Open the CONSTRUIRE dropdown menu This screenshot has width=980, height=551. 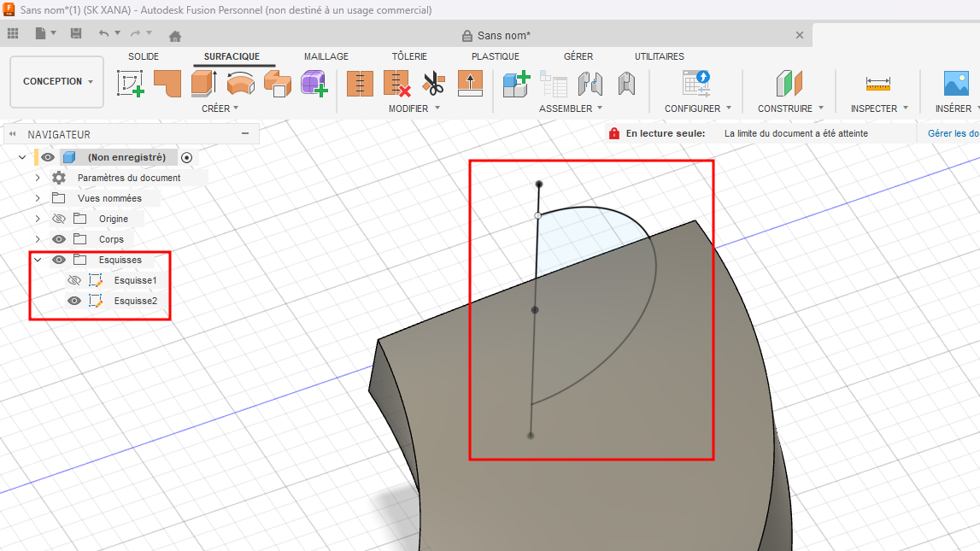coord(790,108)
